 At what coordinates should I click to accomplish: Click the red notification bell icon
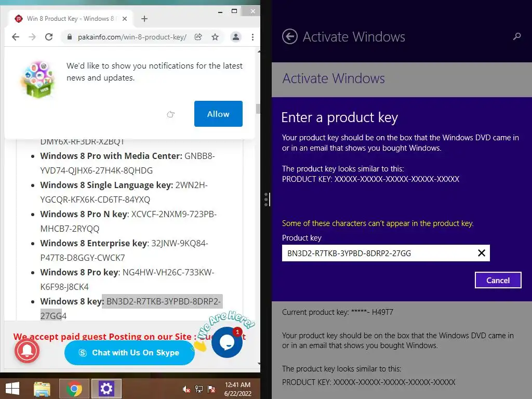coord(27,351)
